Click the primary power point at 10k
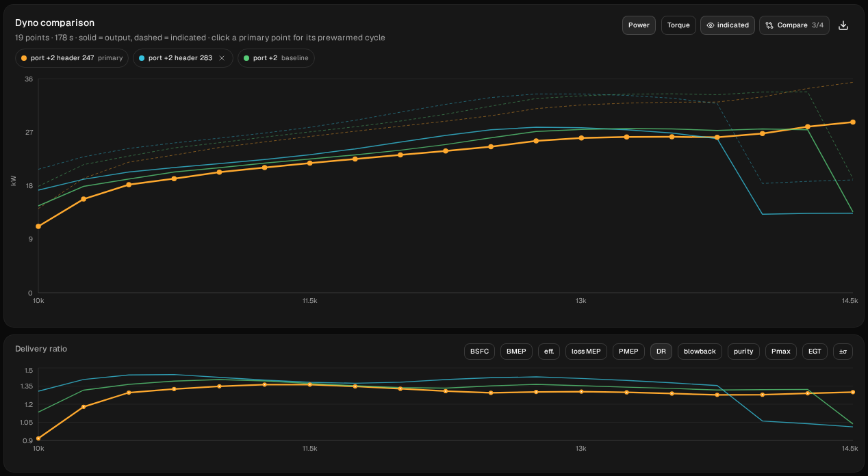This screenshot has width=868, height=476. point(38,226)
